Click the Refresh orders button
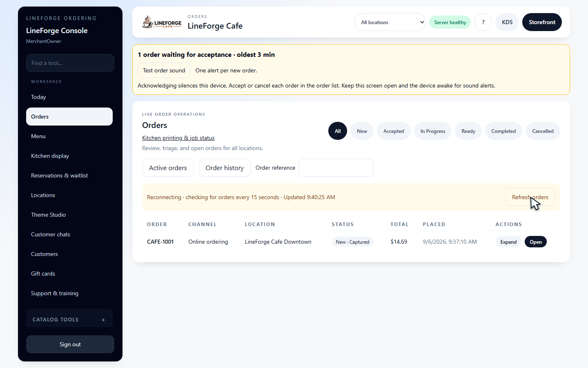Viewport: 588px width, 368px height. click(530, 197)
